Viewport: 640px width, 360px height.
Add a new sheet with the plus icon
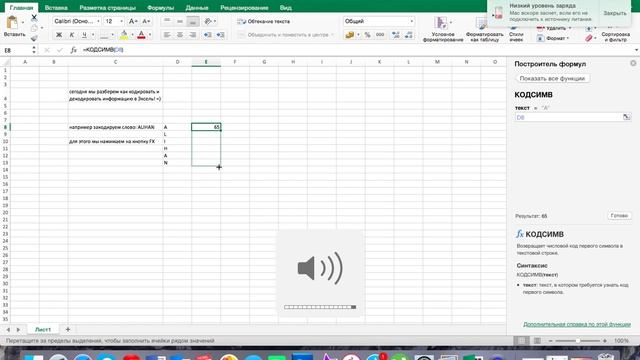tap(68, 329)
